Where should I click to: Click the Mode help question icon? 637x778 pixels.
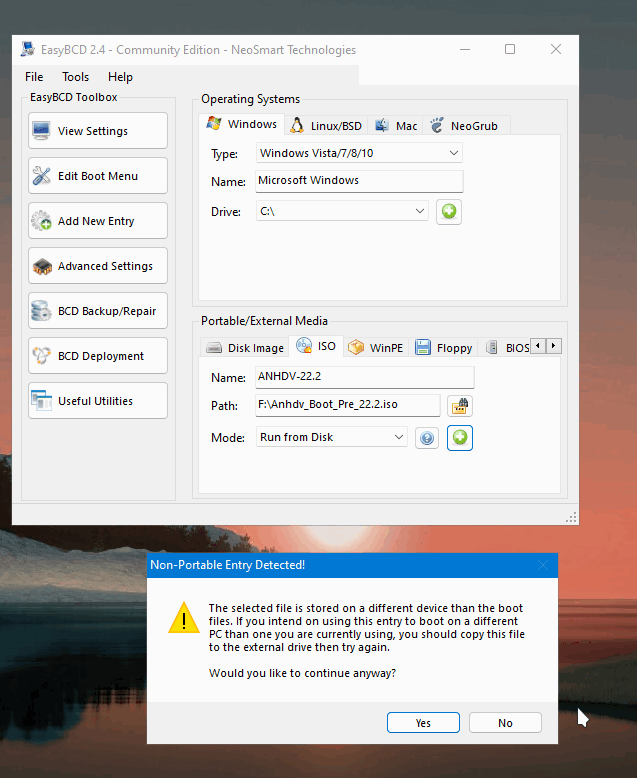(427, 438)
